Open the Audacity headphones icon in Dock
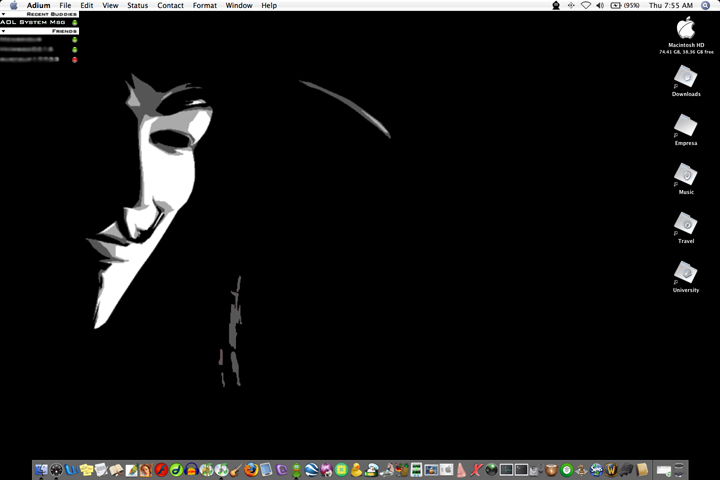 click(x=191, y=470)
